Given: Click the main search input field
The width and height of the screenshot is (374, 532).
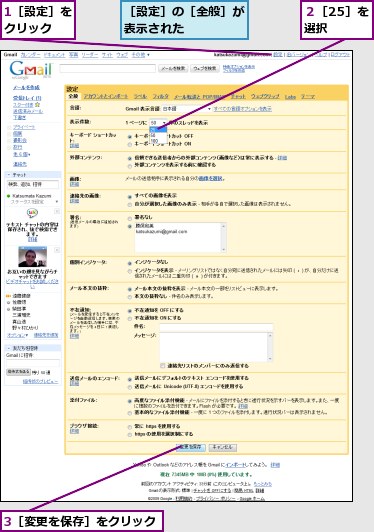Looking at the screenshot, I should [x=108, y=69].
